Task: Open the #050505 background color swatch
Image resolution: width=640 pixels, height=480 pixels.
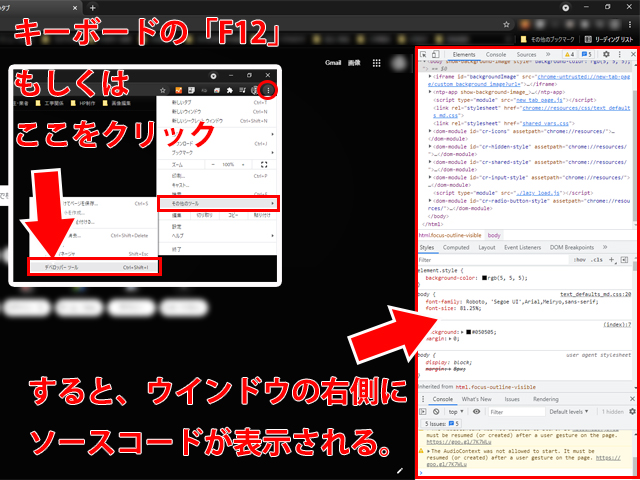Action: (x=469, y=332)
